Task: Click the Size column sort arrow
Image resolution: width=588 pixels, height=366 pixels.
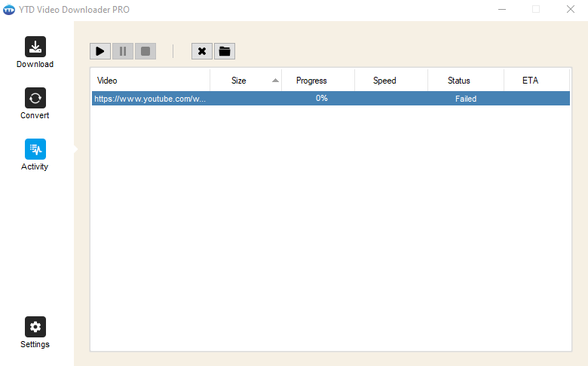Action: pos(275,80)
